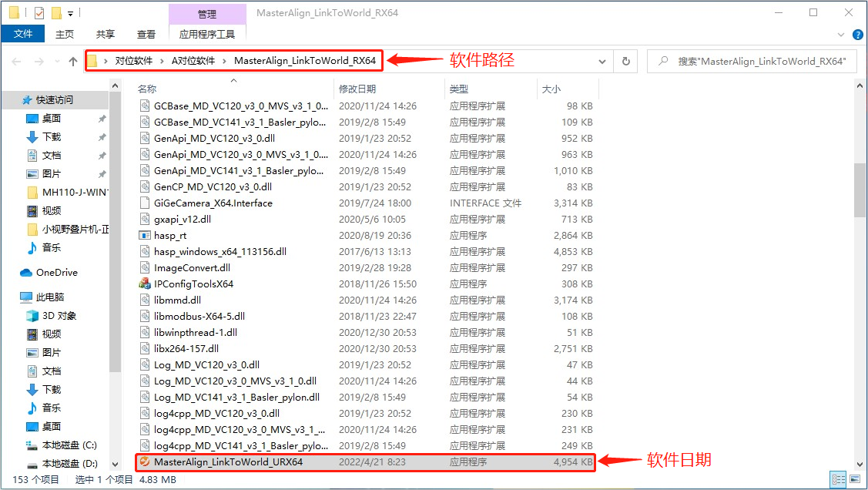Screen dimensions: 868x490
Task: Switch to large icons view in status bar
Action: coord(853,480)
